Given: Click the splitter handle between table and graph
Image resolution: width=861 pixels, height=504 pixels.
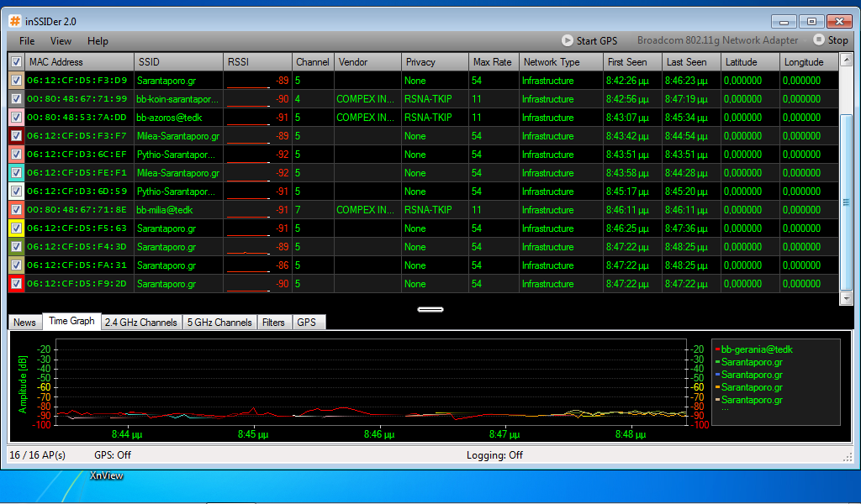Looking at the screenshot, I should click(430, 309).
